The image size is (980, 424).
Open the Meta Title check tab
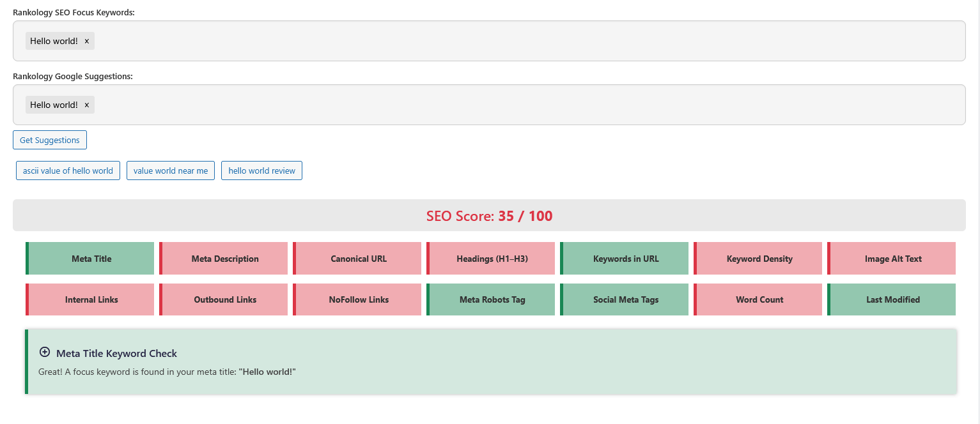click(91, 259)
